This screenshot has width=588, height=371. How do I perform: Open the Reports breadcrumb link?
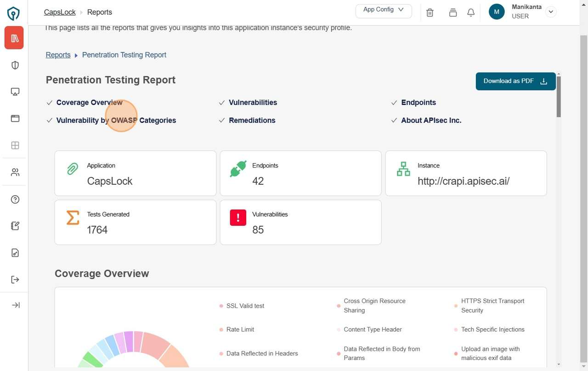tap(58, 55)
